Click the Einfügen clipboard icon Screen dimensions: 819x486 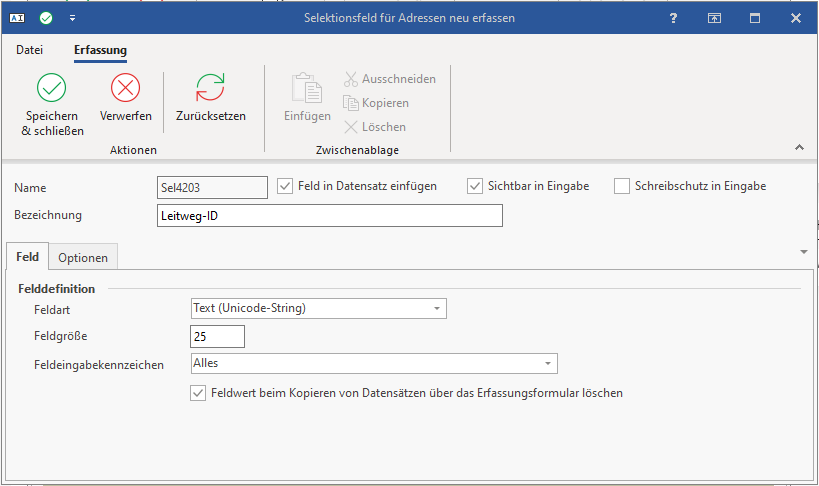307,88
